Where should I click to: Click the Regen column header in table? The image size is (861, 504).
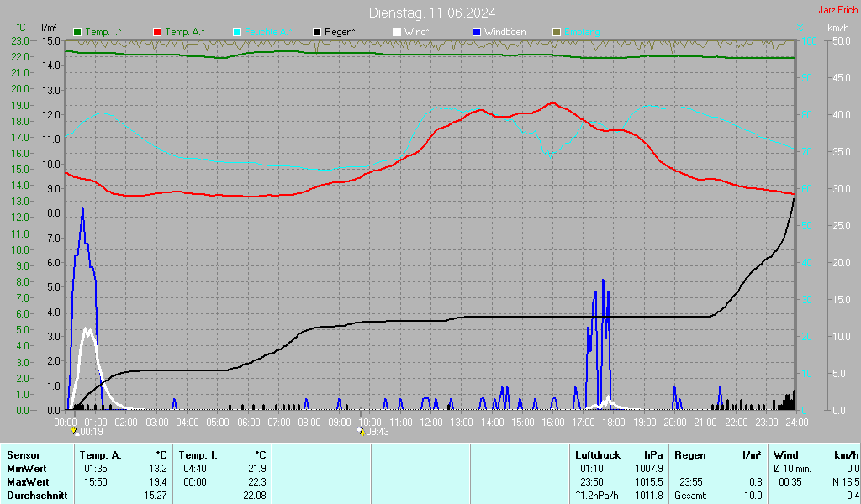690,455
